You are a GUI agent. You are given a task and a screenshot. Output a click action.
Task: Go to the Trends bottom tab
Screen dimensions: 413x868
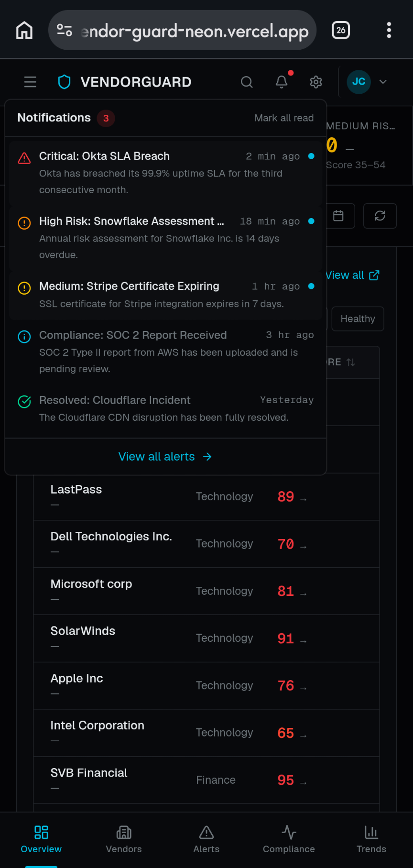coord(371,839)
